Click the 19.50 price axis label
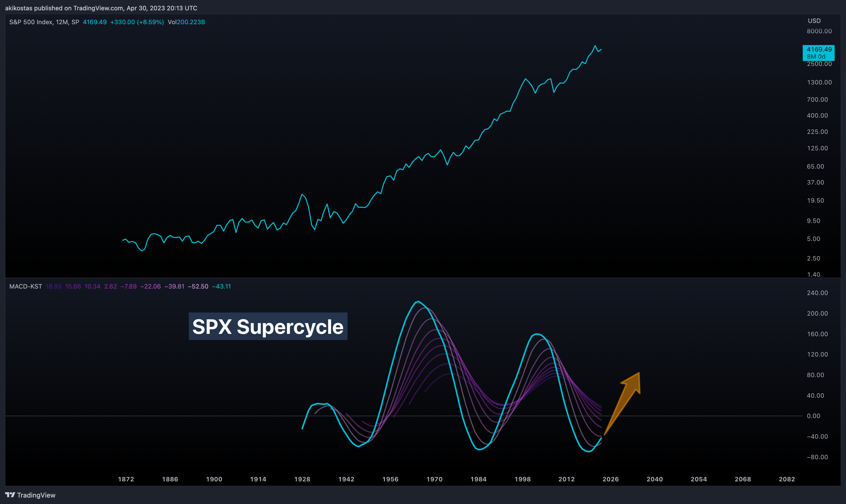 pos(815,201)
